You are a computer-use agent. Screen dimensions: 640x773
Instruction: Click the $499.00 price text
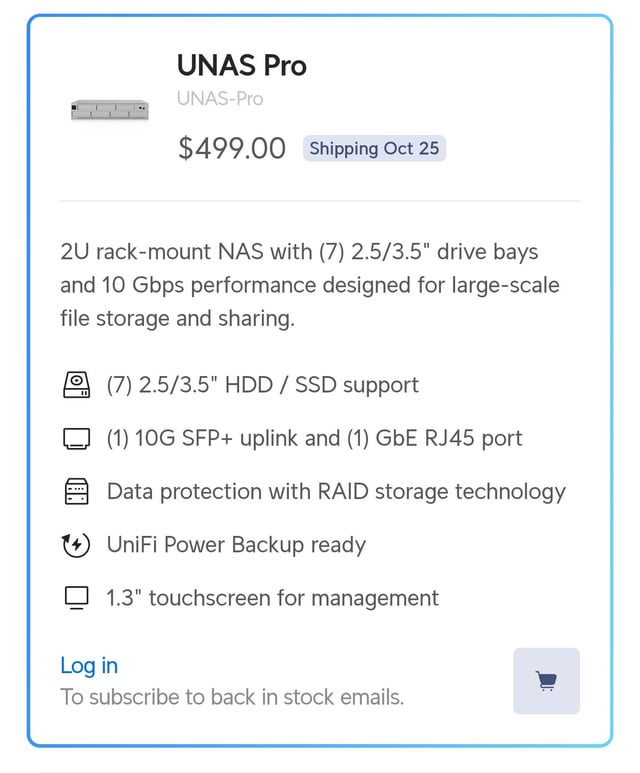tap(232, 149)
